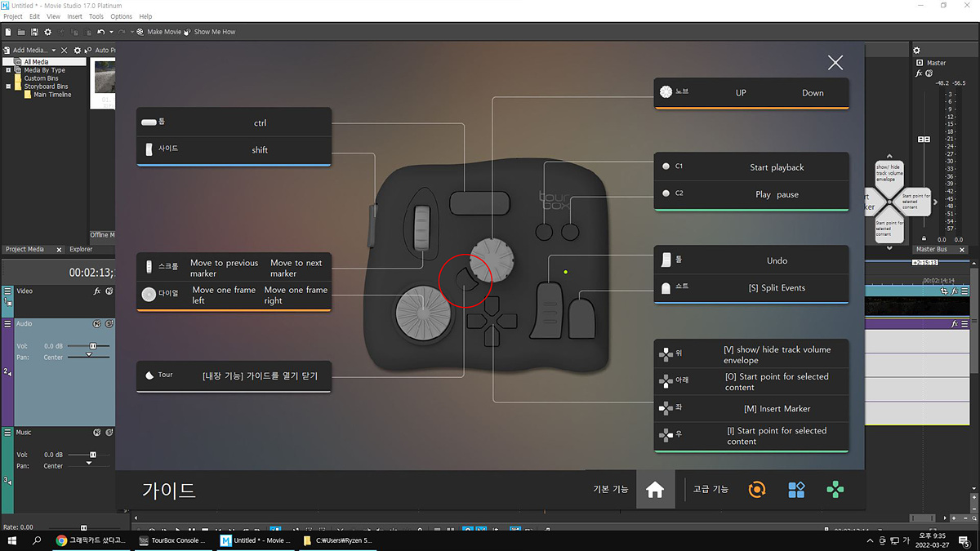Adjust the Audio track volume slider

tap(92, 346)
